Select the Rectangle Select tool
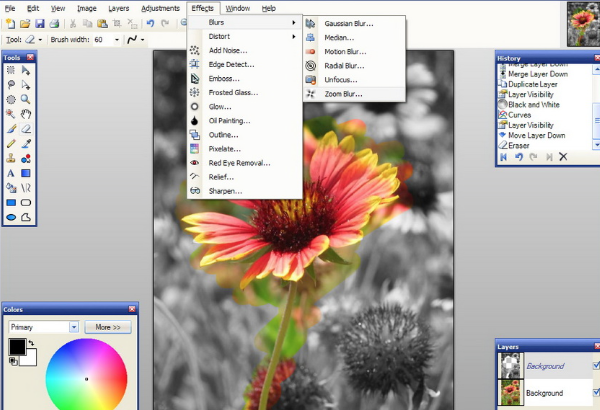 tap(11, 70)
